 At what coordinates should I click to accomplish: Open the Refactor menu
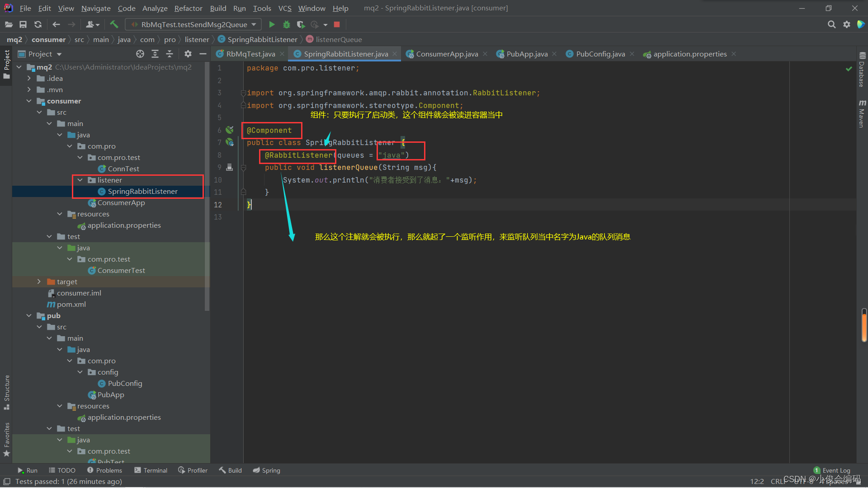click(x=188, y=8)
